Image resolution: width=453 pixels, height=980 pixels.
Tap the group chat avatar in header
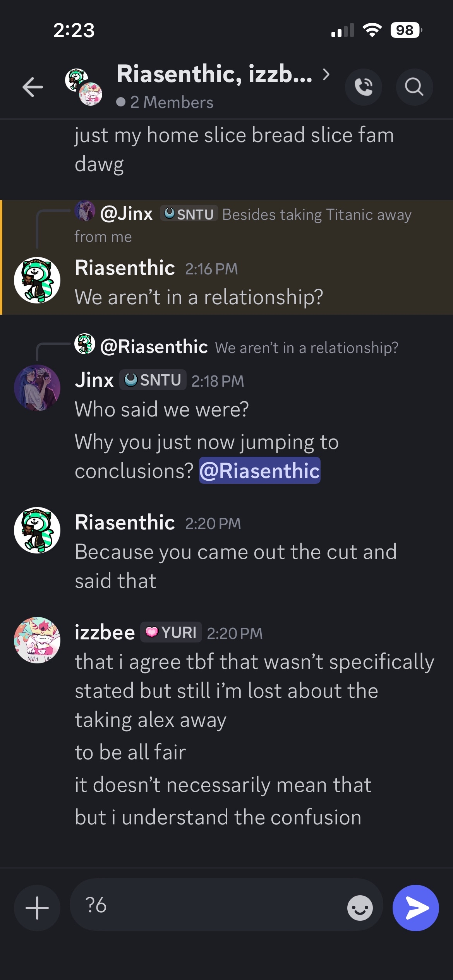(x=84, y=87)
